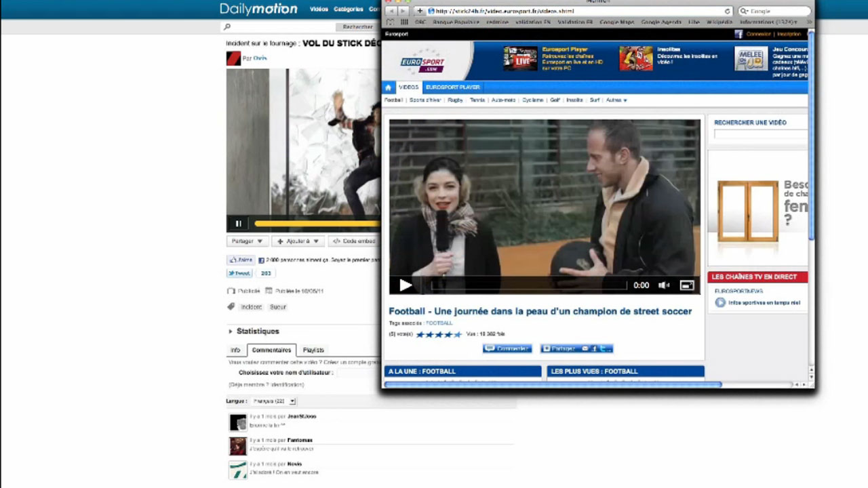This screenshot has width=868, height=488.
Task: Open the Eurosport VIDEOS tab
Action: pyautogui.click(x=408, y=87)
